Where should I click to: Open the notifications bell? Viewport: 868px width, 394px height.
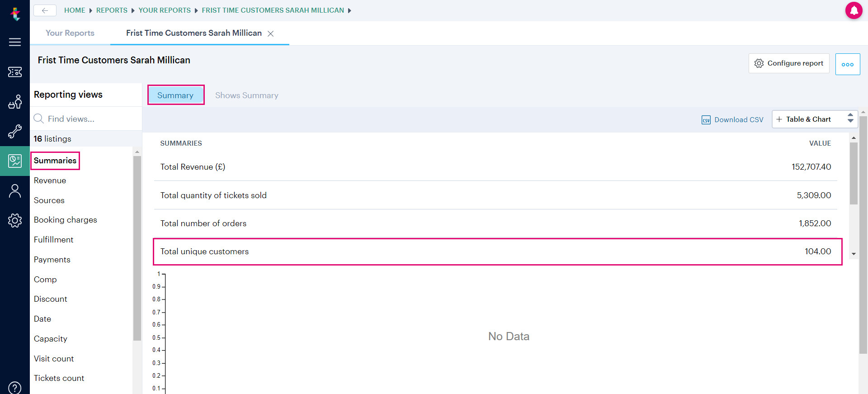854,10
